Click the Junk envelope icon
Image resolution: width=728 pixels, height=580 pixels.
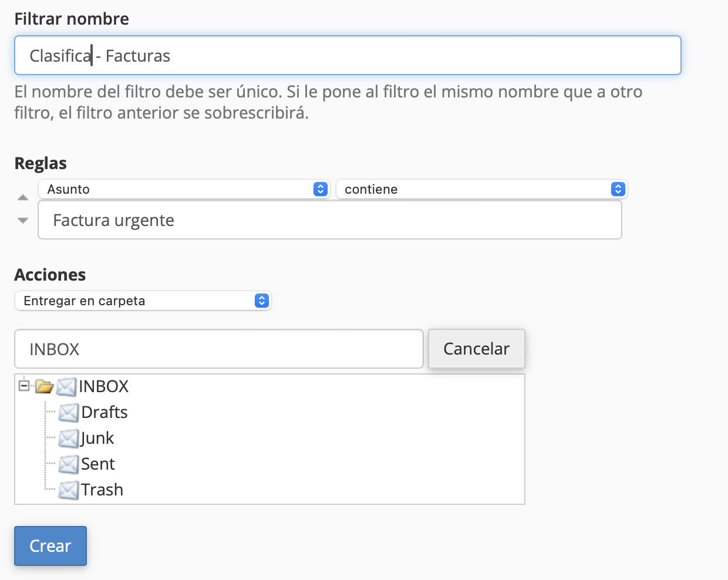(69, 439)
